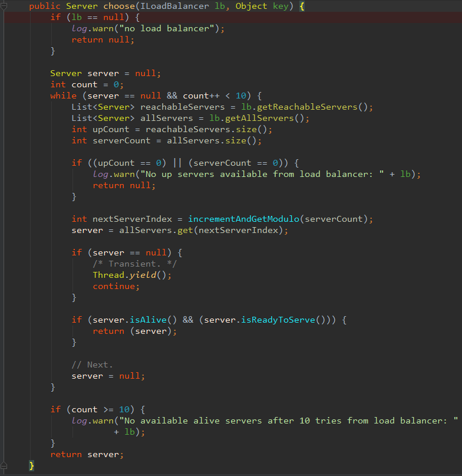462x476 pixels.
Task: Click the 'incrementAndGetModulo' method call
Action: [x=243, y=219]
